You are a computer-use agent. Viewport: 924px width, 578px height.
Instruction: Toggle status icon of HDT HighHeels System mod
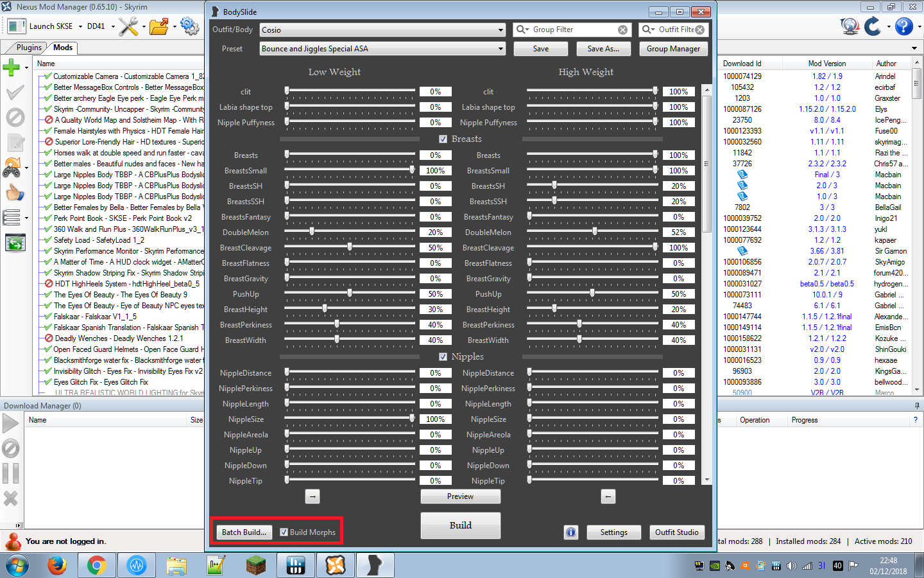coord(49,284)
